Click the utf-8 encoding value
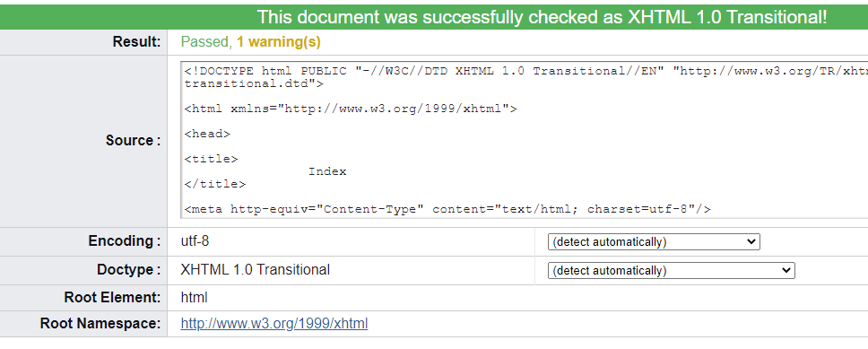The height and width of the screenshot is (349, 868). (195, 241)
